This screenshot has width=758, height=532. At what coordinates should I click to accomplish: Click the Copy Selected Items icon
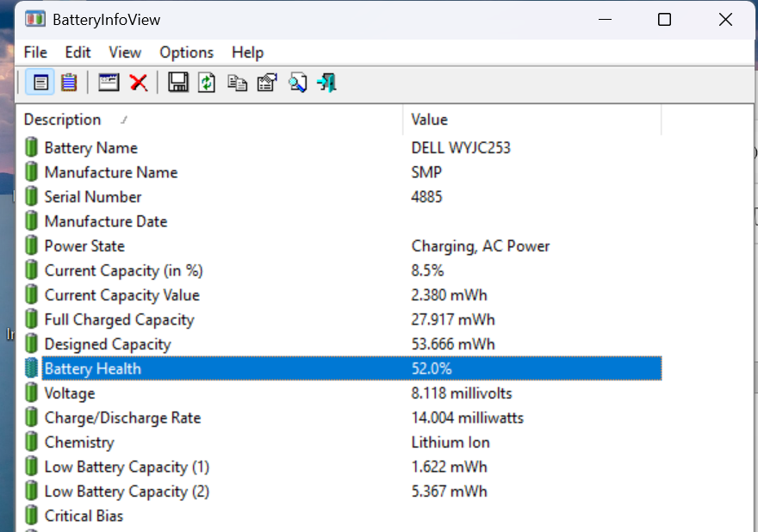tap(238, 84)
